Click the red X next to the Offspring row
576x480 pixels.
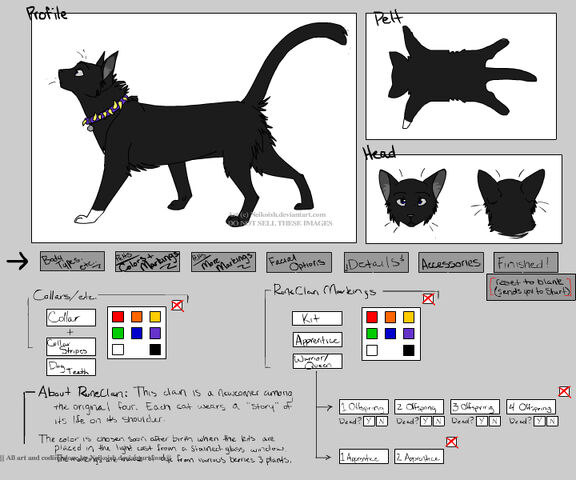click(565, 391)
